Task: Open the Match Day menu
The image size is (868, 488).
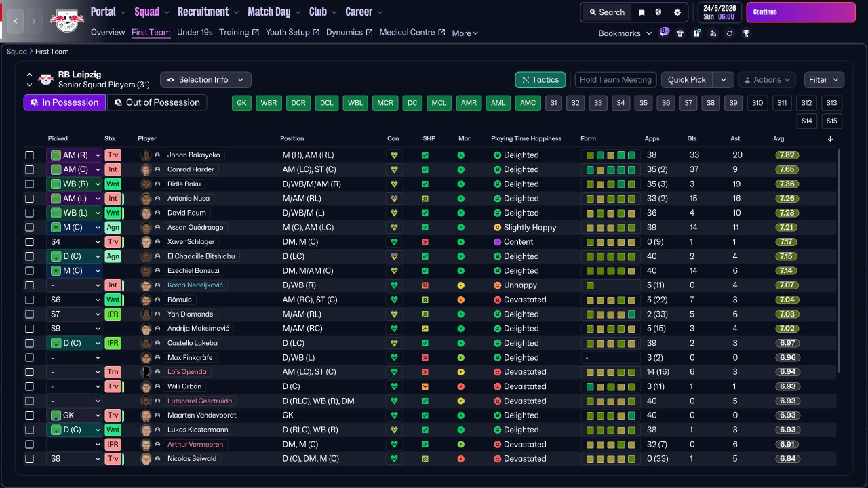Action: coord(274,12)
